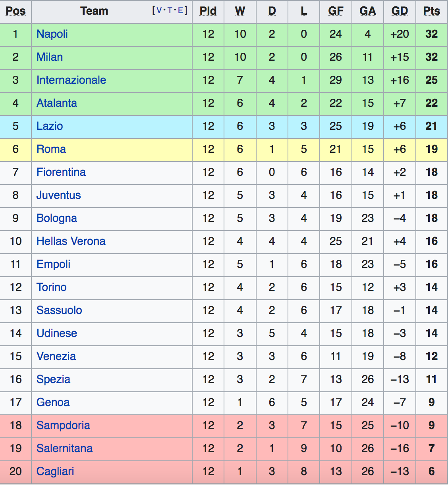Image resolution: width=448 pixels, height=485 pixels.
Task: Click the GD column header abbreviation
Action: tap(400, 11)
